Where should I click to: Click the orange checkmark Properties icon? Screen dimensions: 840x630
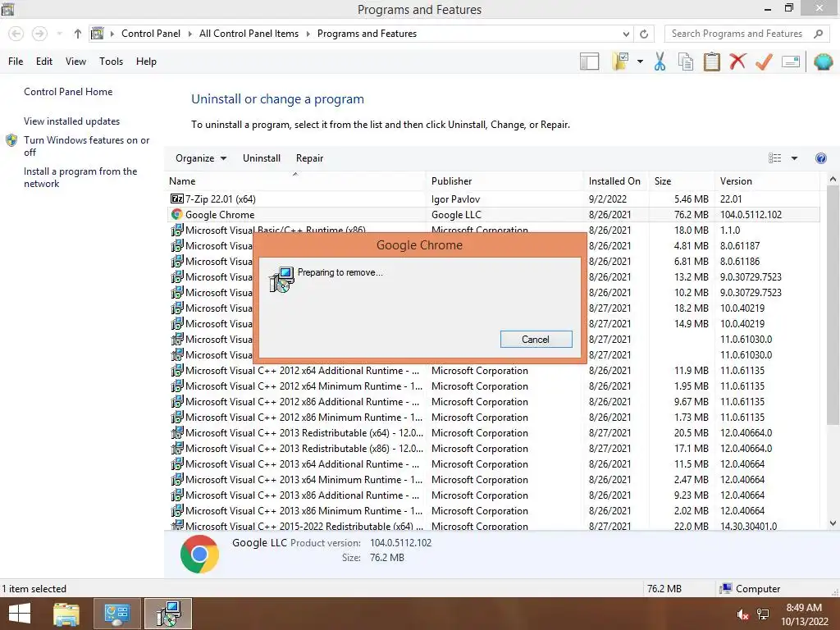(x=764, y=62)
